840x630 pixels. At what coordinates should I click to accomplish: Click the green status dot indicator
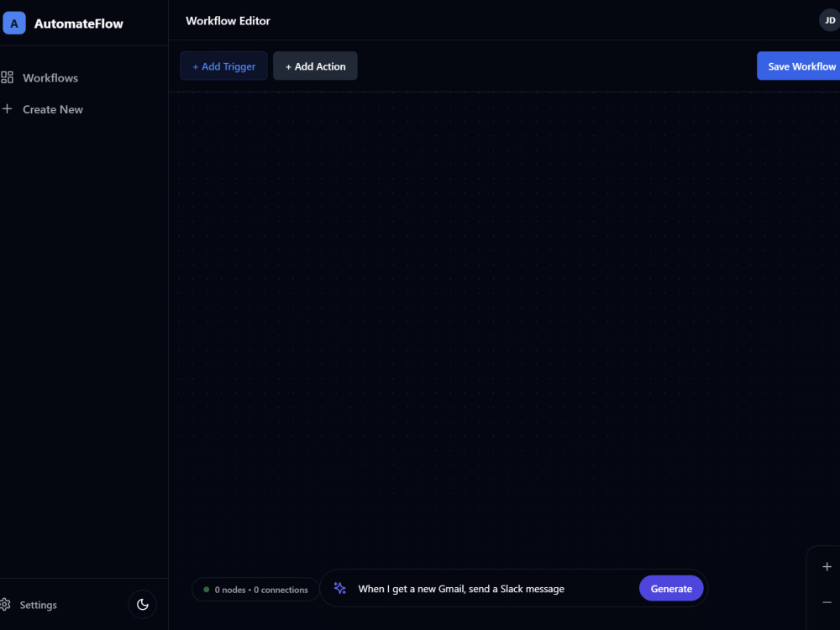pos(207,590)
